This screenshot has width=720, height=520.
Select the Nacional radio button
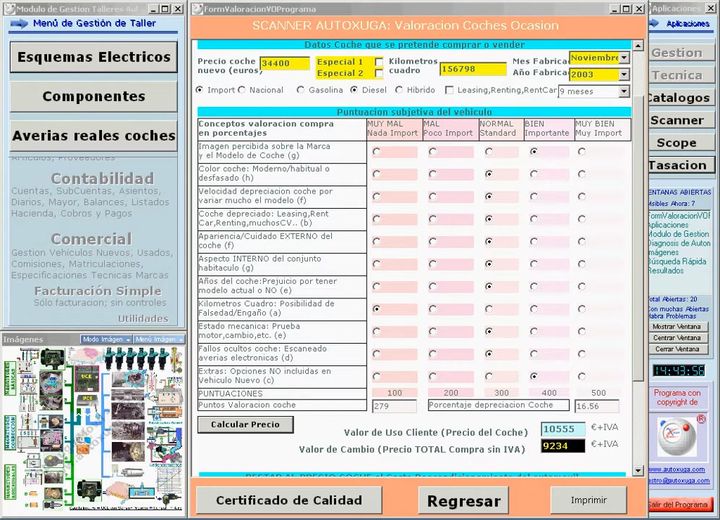(242, 90)
